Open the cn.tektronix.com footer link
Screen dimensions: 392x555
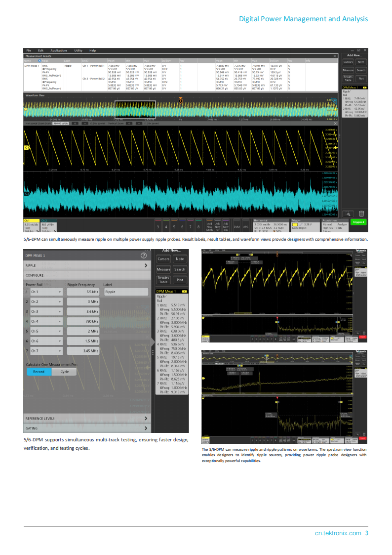tap(338, 533)
